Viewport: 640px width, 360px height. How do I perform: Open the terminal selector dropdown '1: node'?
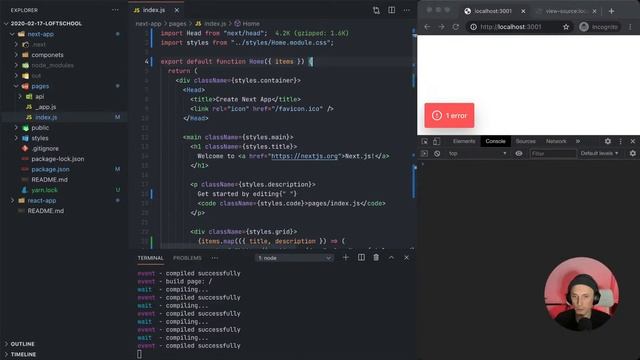294,258
